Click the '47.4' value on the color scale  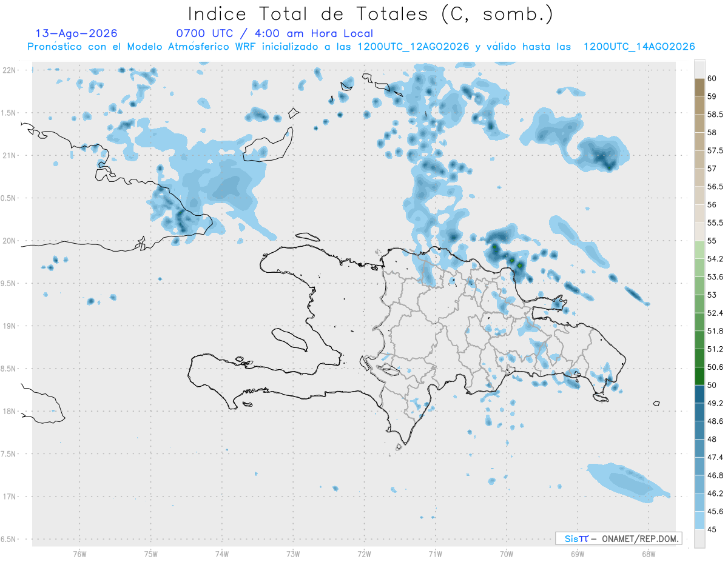tap(715, 457)
